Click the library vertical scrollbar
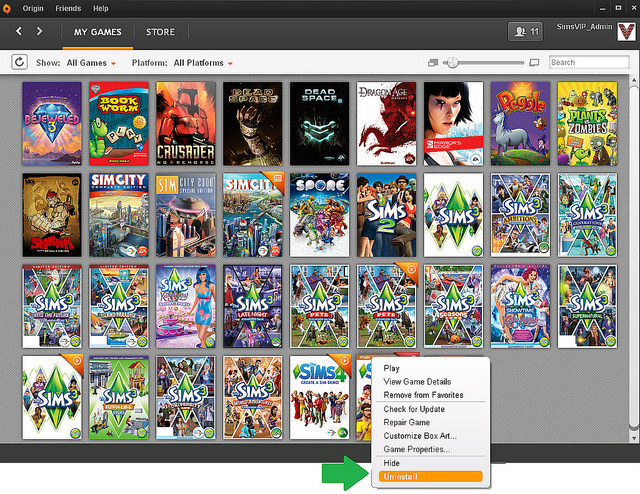This screenshot has height=494, width=640. coord(634,258)
